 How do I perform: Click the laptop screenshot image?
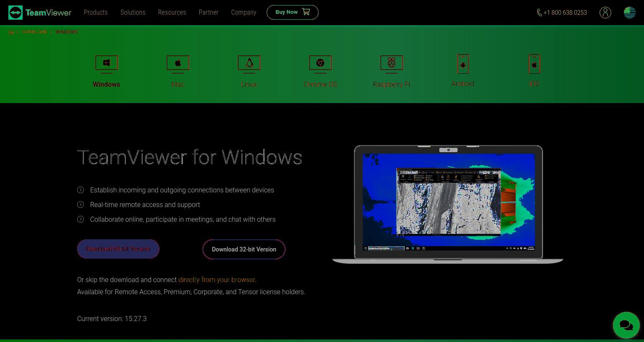click(448, 204)
